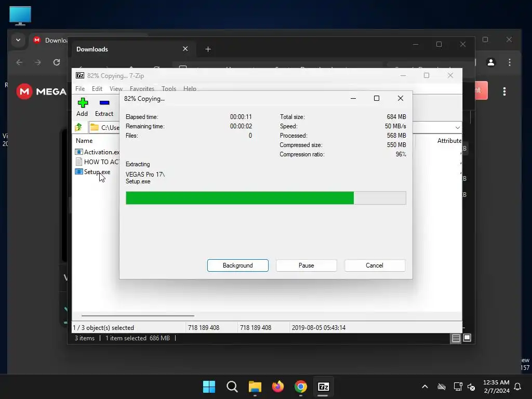Image resolution: width=532 pixels, height=399 pixels.
Task: Click '1 item selected 686 MB' status text
Action: point(137,338)
